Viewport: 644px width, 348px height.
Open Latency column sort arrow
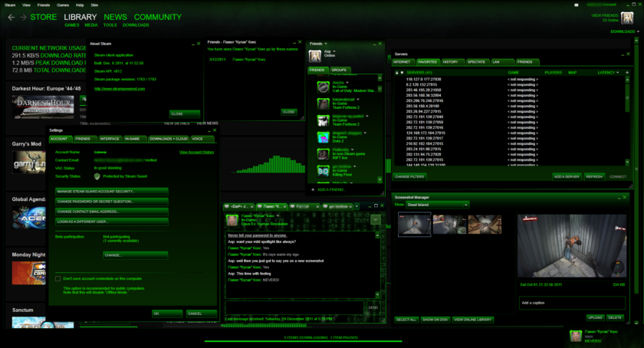[618, 73]
